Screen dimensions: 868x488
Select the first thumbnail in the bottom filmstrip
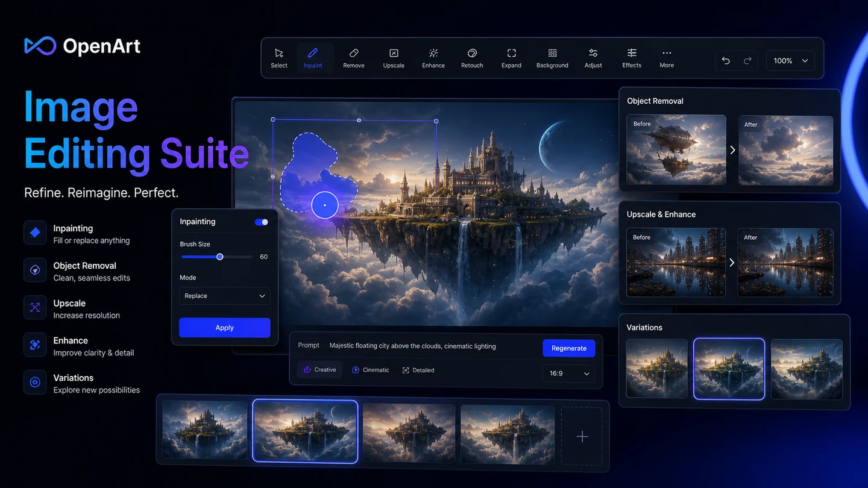click(x=205, y=430)
